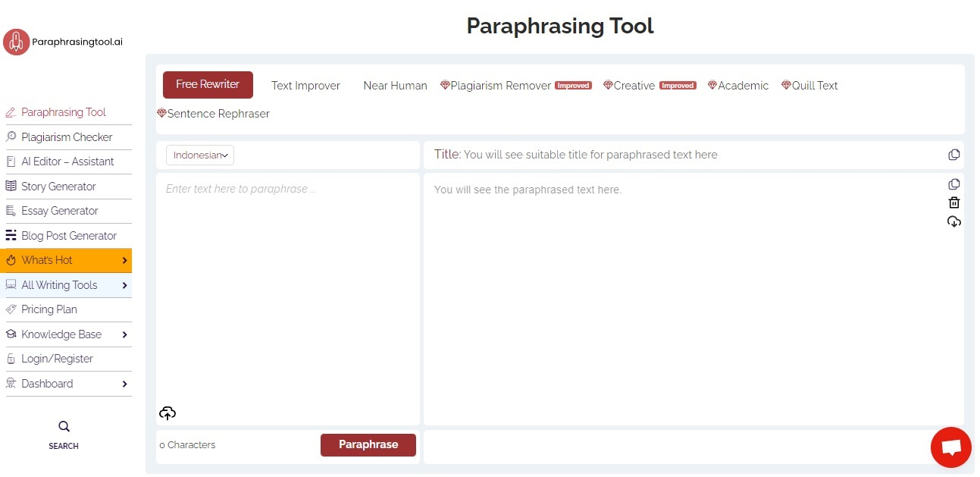Open the Login/Register page

coord(57,359)
